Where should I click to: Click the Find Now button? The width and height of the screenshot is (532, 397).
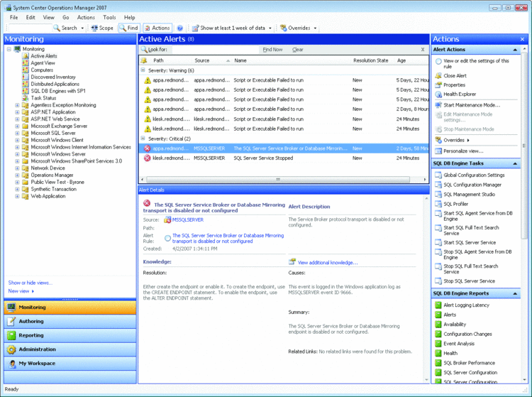(272, 50)
